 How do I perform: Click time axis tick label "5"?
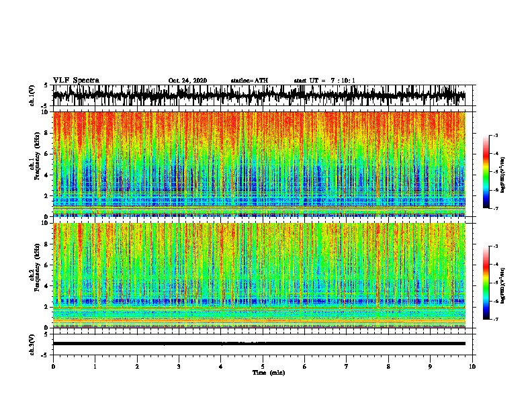point(263,367)
